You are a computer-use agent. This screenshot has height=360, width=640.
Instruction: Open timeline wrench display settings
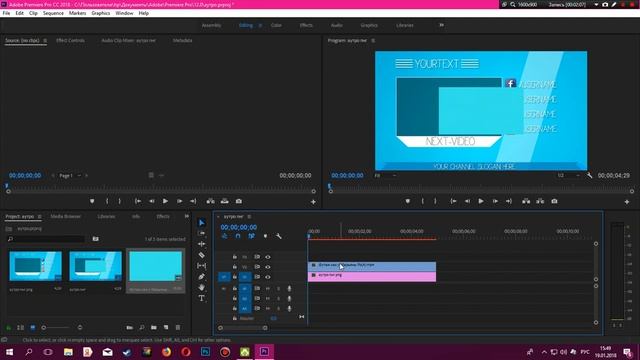278,236
